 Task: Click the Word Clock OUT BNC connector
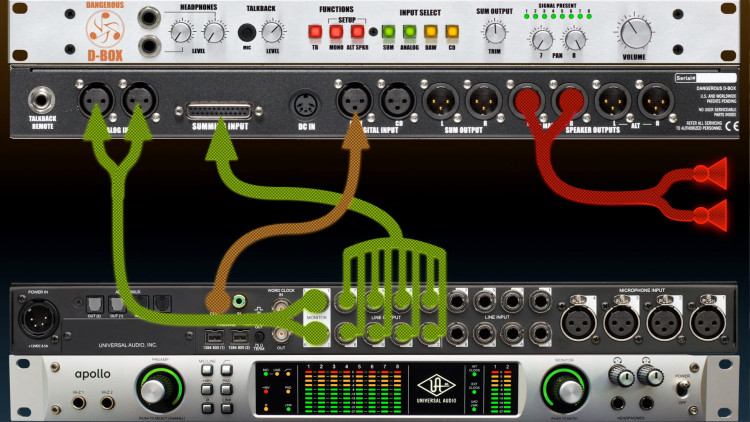click(x=280, y=334)
